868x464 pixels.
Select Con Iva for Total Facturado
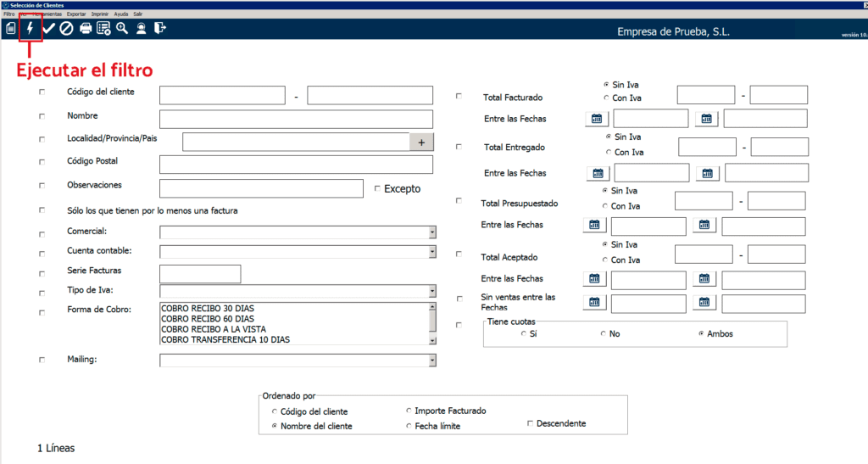tap(605, 98)
